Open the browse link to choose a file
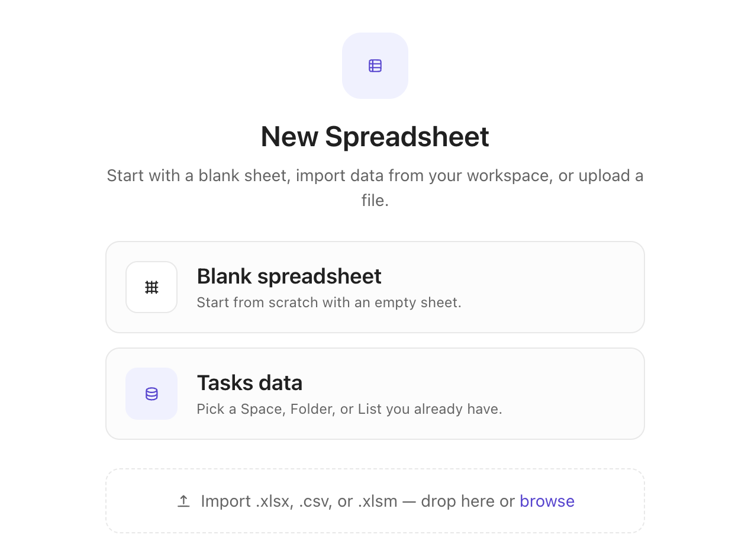Viewport: 748px width, 560px height. (x=547, y=501)
